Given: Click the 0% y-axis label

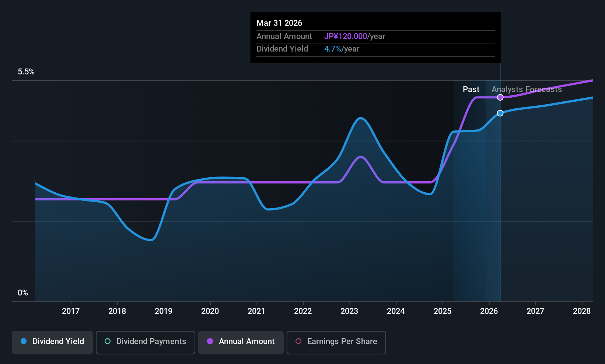Looking at the screenshot, I should pos(23,293).
